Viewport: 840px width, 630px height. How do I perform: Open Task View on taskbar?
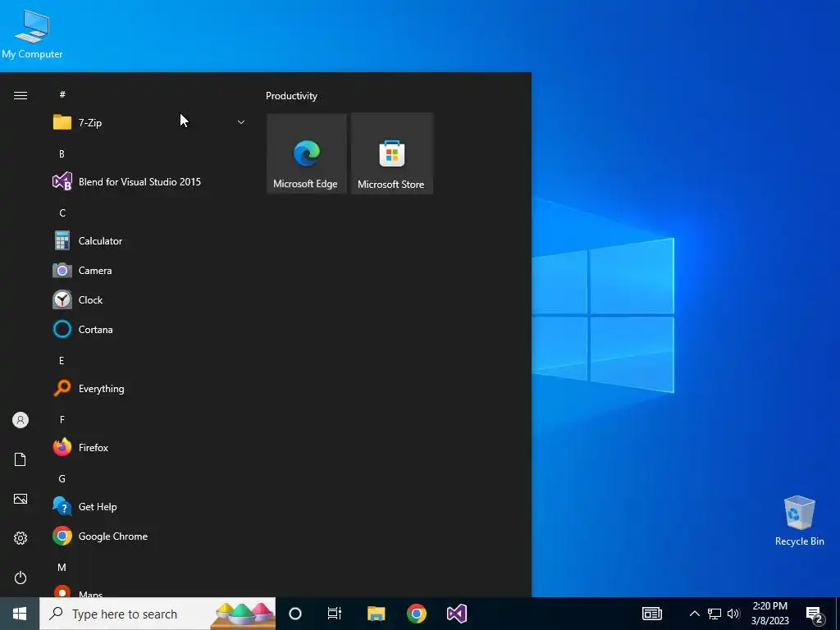[x=335, y=614]
